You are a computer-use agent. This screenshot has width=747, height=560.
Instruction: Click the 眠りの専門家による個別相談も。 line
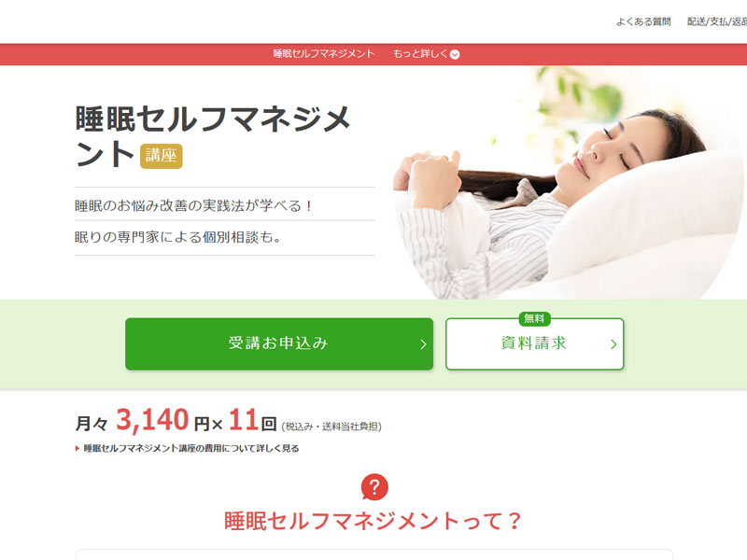(178, 237)
